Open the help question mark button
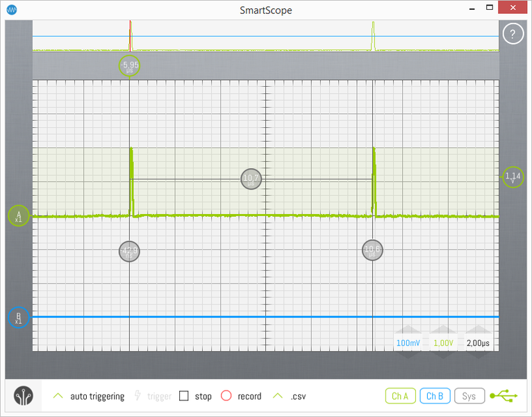Screen dimensions: 532x417 pyautogui.click(x=513, y=34)
